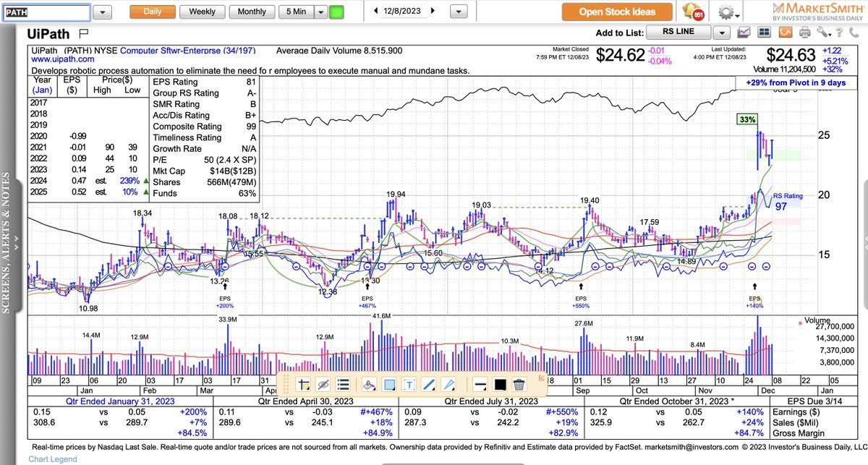Image resolution: width=868 pixels, height=465 pixels.
Task: Open alerts bell with 851 badge
Action: [x=693, y=12]
